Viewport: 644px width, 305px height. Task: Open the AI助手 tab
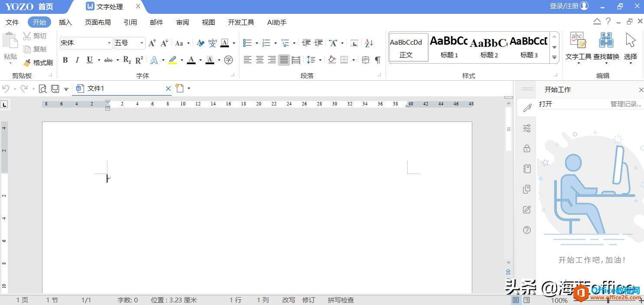pyautogui.click(x=277, y=22)
